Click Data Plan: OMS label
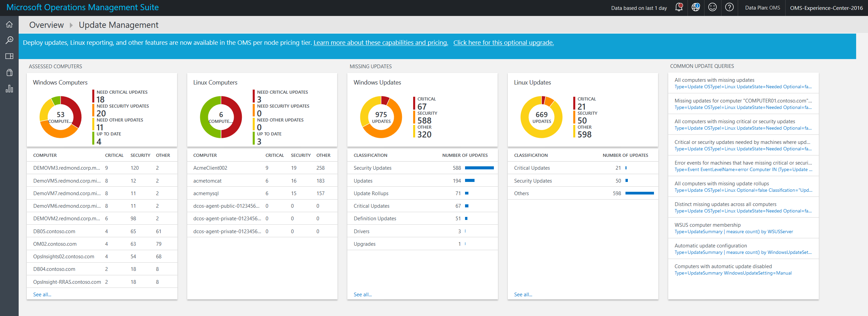Screen dimensions: 868x316 (x=763, y=8)
